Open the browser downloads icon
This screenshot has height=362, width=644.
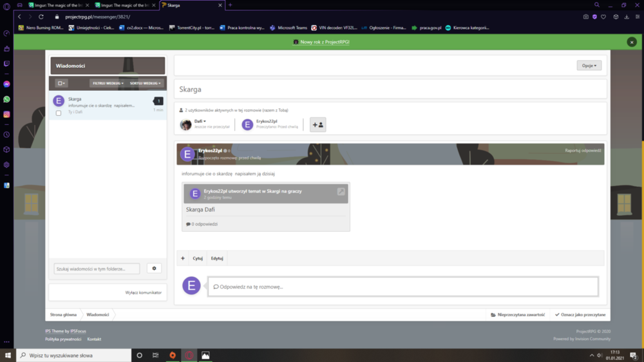627,17
